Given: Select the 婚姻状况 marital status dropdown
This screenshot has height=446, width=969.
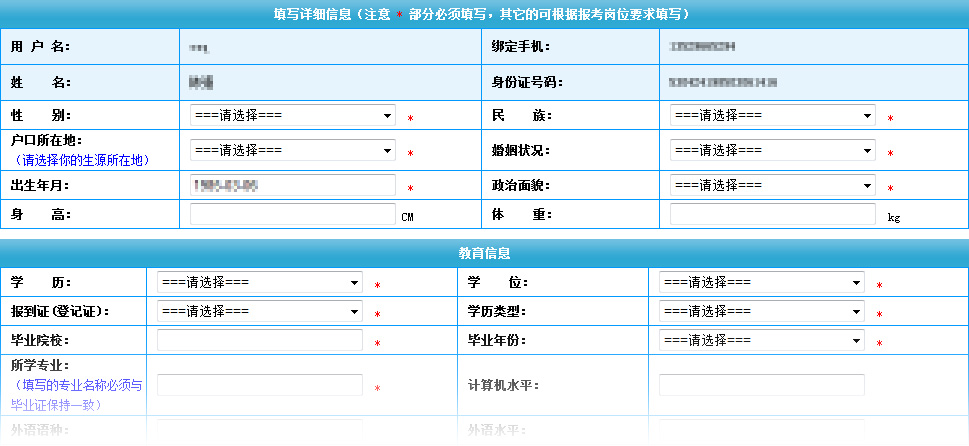Looking at the screenshot, I should pyautogui.click(x=772, y=151).
